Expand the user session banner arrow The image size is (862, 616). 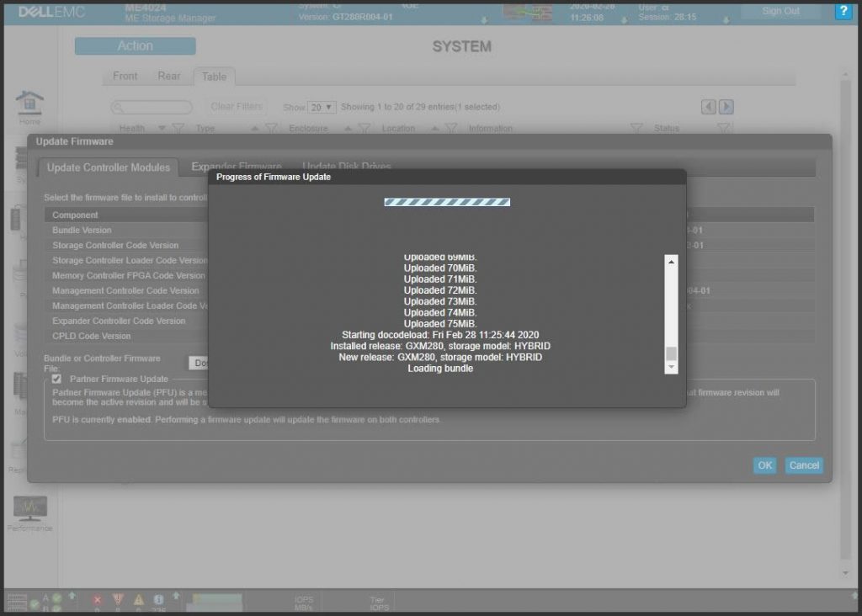(726, 20)
